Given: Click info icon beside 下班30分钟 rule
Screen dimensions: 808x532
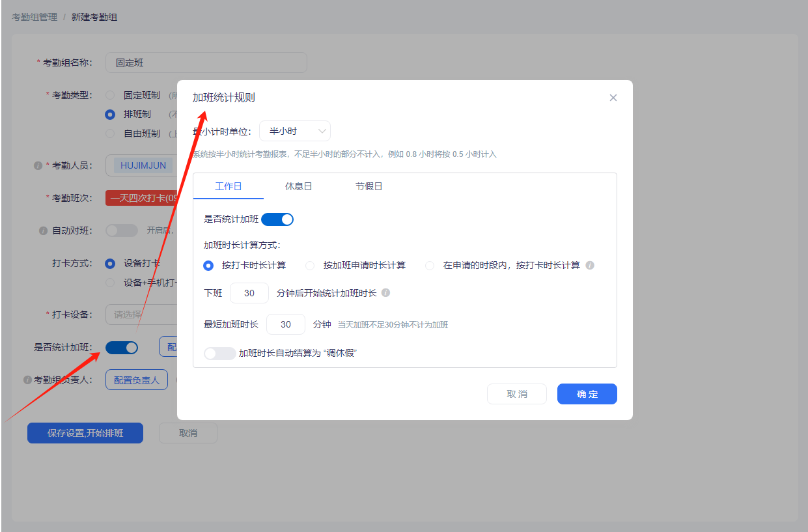Looking at the screenshot, I should 385,293.
